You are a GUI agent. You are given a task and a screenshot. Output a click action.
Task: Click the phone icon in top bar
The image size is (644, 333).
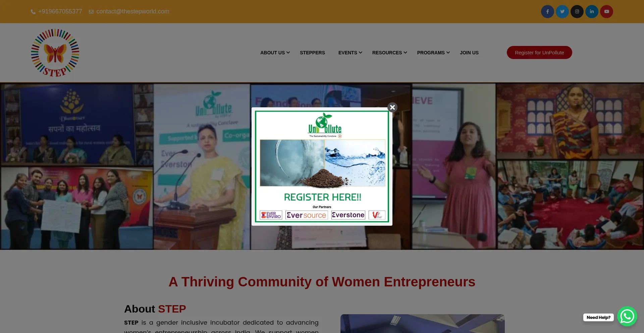[33, 12]
